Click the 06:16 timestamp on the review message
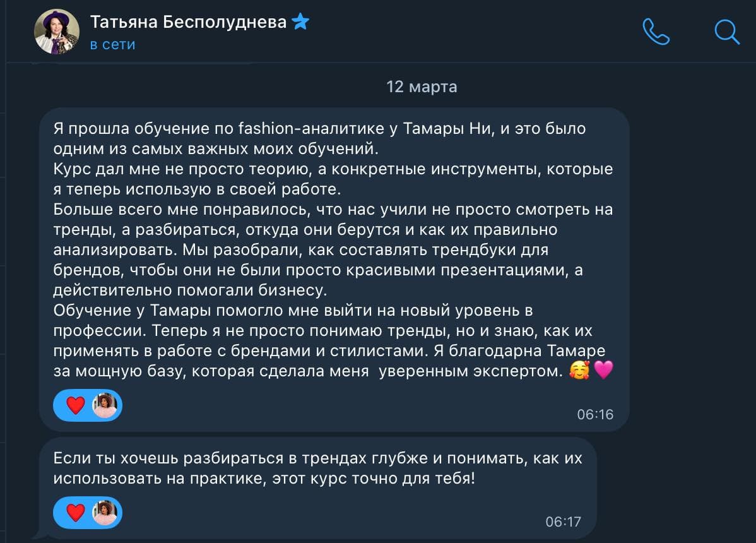 pyautogui.click(x=597, y=415)
